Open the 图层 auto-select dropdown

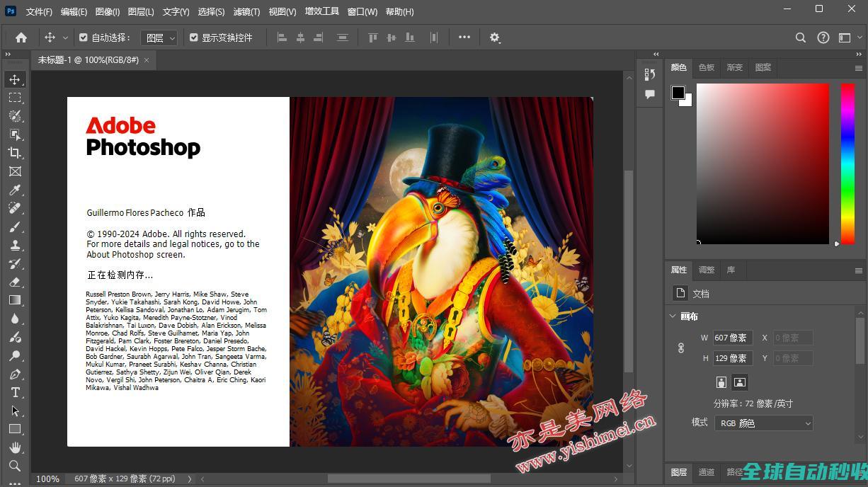[159, 38]
